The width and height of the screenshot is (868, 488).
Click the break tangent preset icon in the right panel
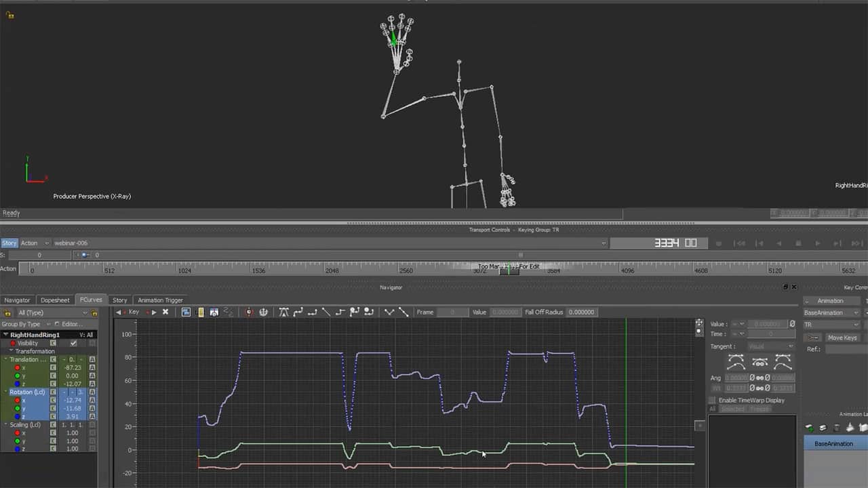(x=783, y=362)
